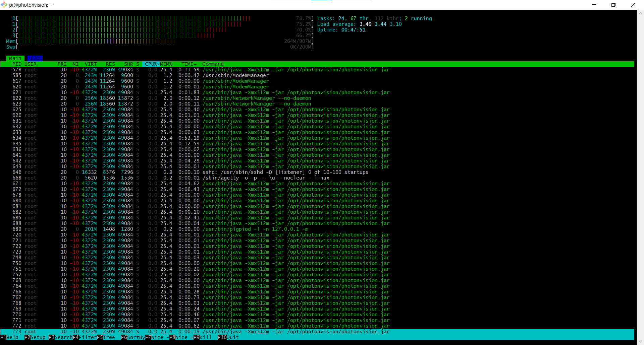
Task: Sort by the MEM% column header
Action: [166, 64]
